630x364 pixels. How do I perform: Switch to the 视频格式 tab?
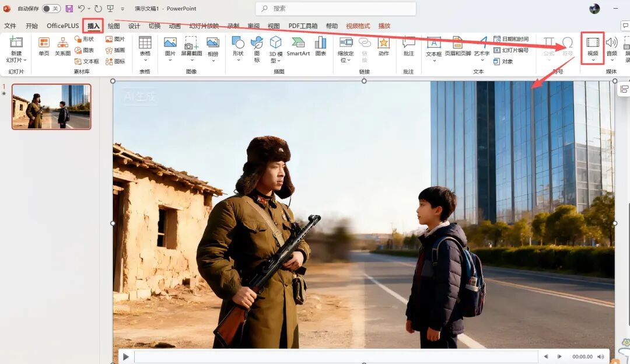tap(358, 26)
